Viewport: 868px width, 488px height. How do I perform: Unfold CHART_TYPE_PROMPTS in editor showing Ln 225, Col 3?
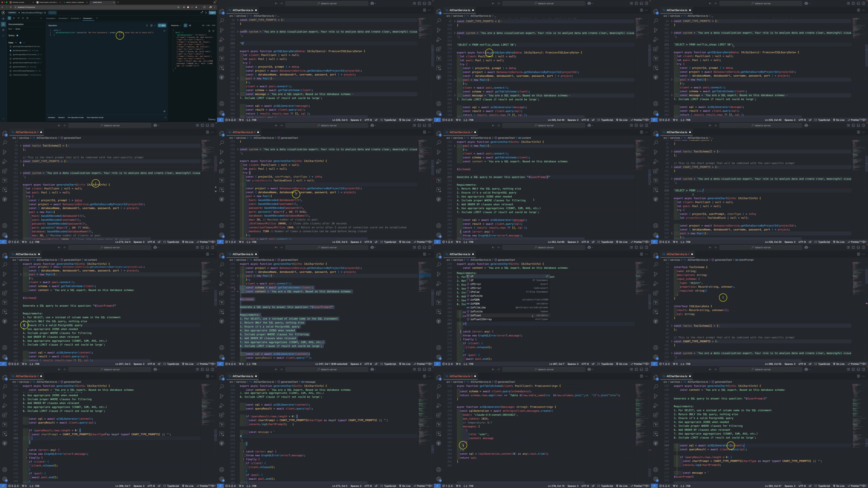click(238, 20)
